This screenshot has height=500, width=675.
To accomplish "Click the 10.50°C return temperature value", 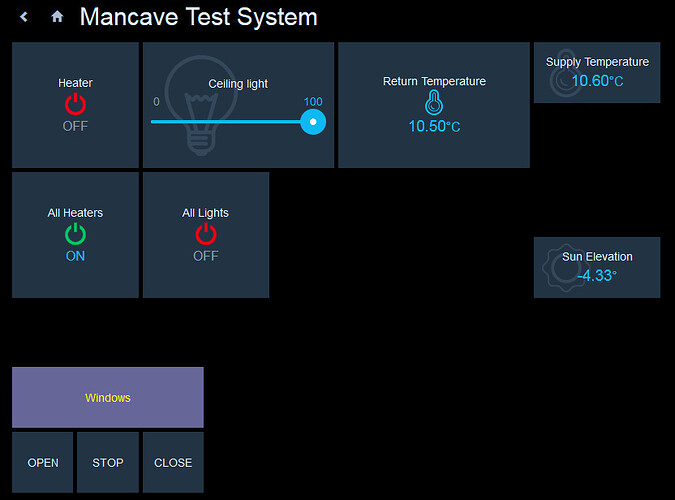I will (434, 126).
